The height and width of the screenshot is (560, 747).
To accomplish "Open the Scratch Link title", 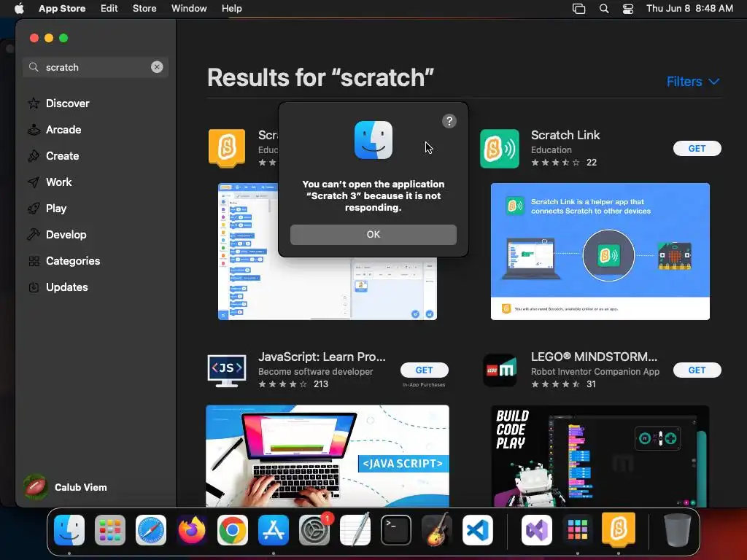I will point(565,135).
